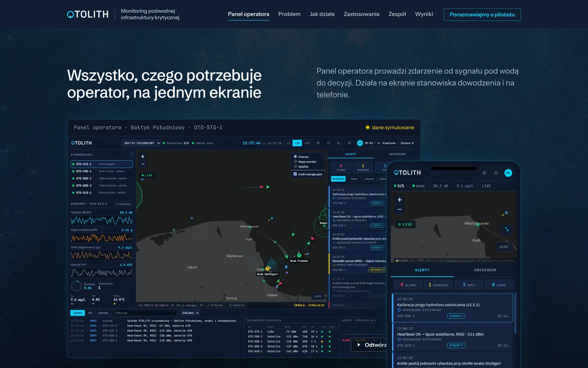Open the Jak działa menu item

(x=322, y=14)
